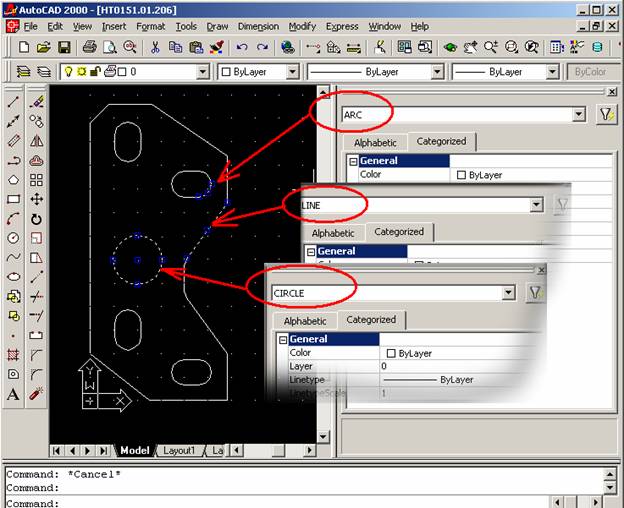624x508 pixels.
Task: Select the Arc draw tool
Action: click(13, 219)
